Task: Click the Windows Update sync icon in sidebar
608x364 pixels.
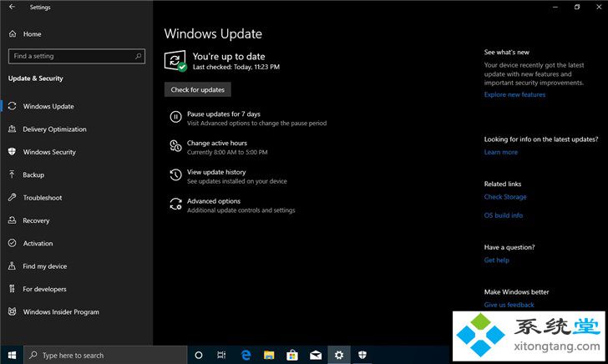Action: (12, 106)
